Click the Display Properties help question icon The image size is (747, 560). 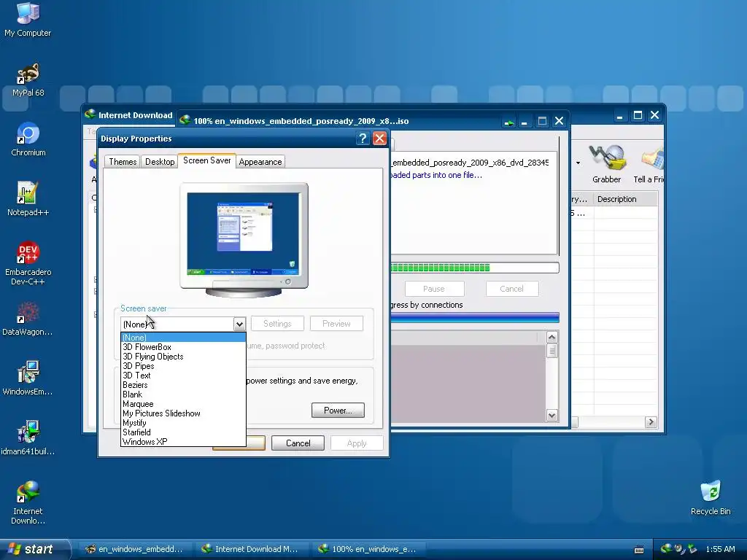(363, 138)
